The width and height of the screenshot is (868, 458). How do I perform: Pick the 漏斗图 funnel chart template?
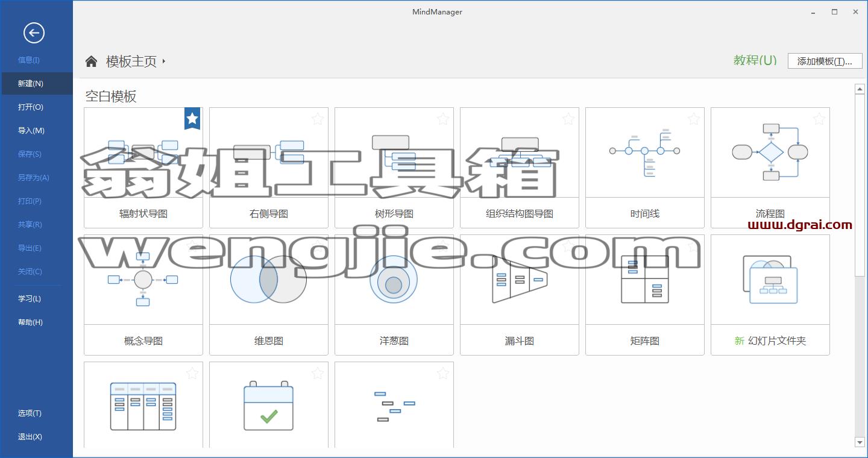click(x=520, y=295)
